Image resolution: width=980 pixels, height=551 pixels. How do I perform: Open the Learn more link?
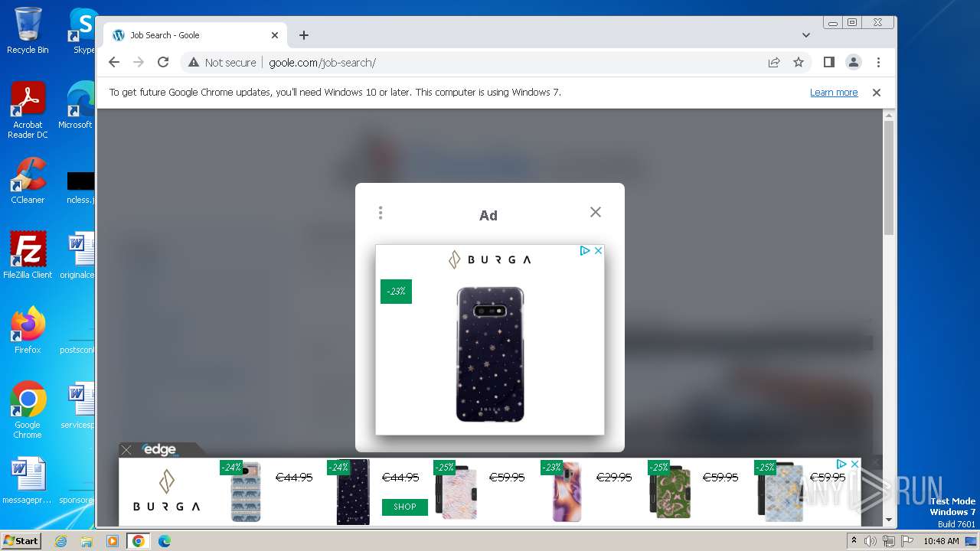coord(834,93)
